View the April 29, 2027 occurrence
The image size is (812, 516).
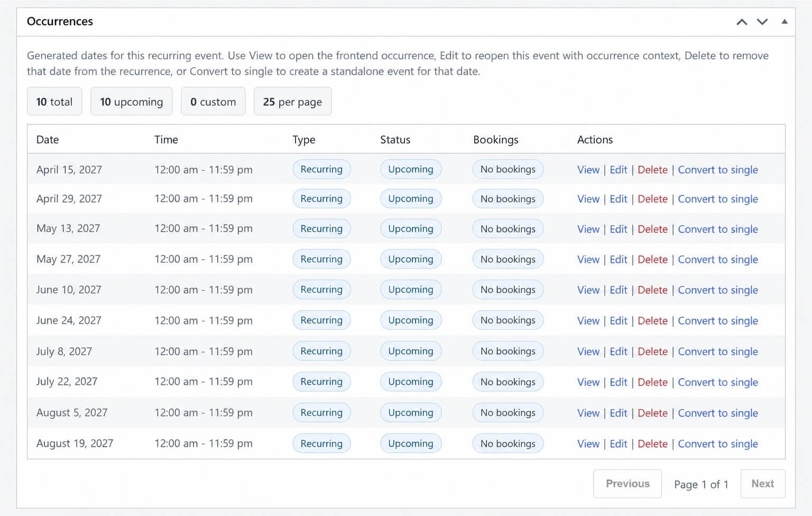coord(588,199)
